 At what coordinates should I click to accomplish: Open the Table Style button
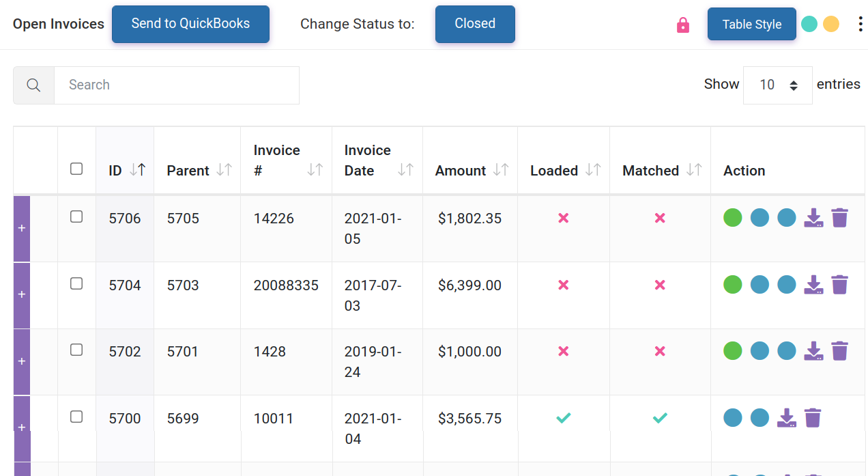[x=752, y=25]
